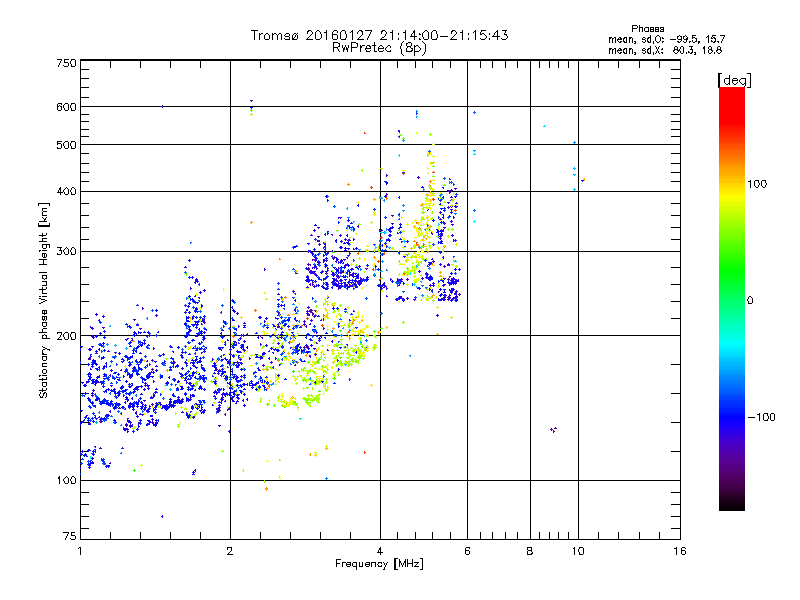
Task: Click the colorbar tick label "0"
Action: click(750, 301)
